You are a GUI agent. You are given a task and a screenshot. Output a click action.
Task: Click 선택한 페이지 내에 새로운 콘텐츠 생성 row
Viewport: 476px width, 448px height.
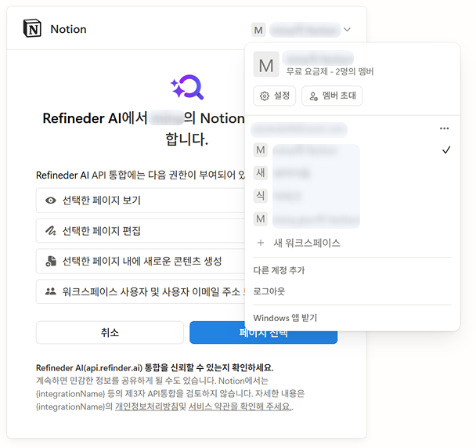click(x=140, y=262)
